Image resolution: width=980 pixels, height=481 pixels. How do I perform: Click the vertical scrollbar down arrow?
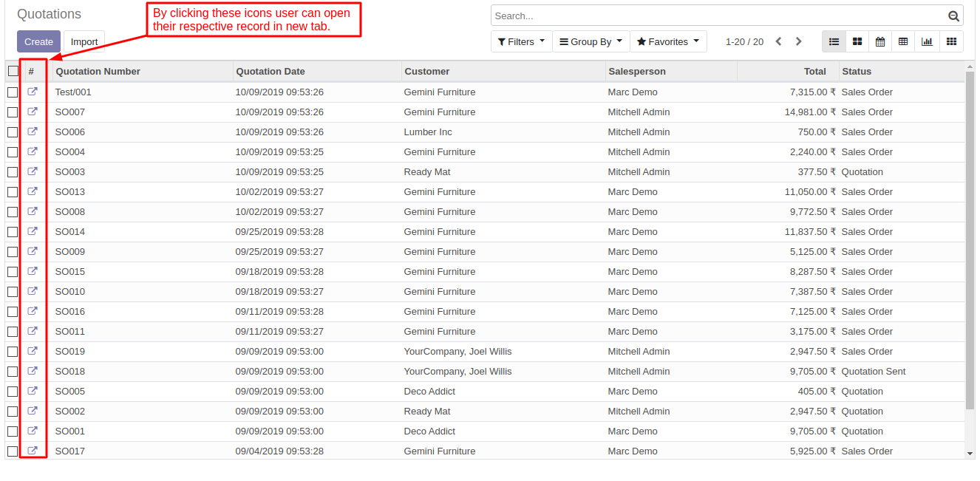click(x=970, y=453)
